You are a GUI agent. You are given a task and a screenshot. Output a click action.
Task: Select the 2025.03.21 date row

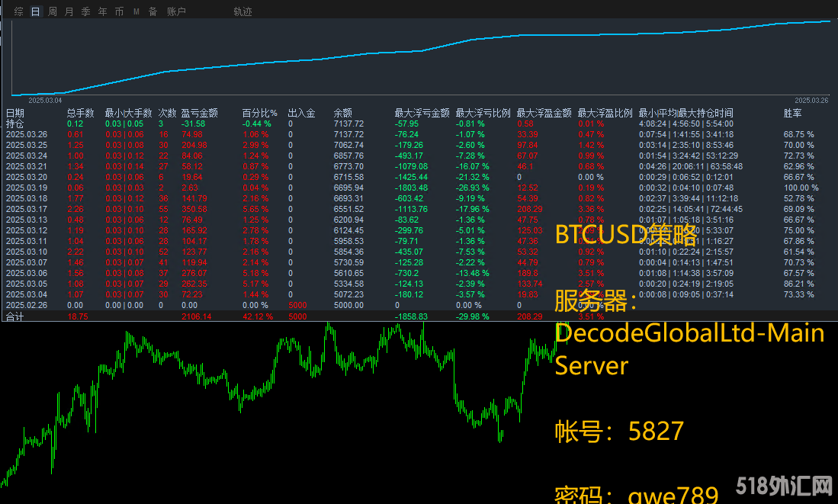pos(27,166)
